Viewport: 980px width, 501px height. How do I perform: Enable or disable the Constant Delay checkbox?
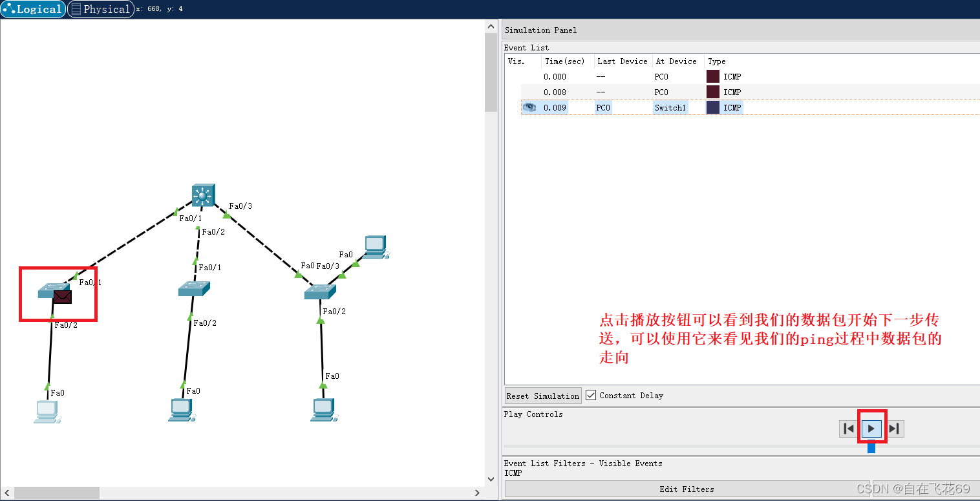591,395
